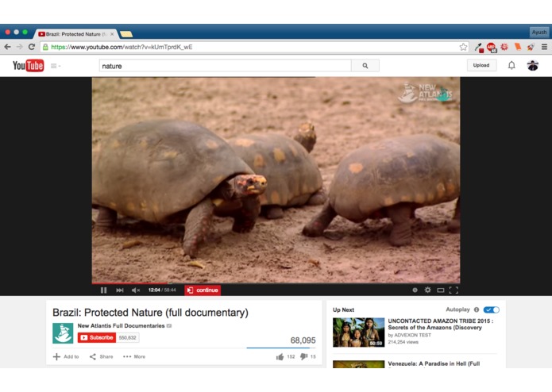Click the search magnifier button
552x392 pixels.
point(365,66)
